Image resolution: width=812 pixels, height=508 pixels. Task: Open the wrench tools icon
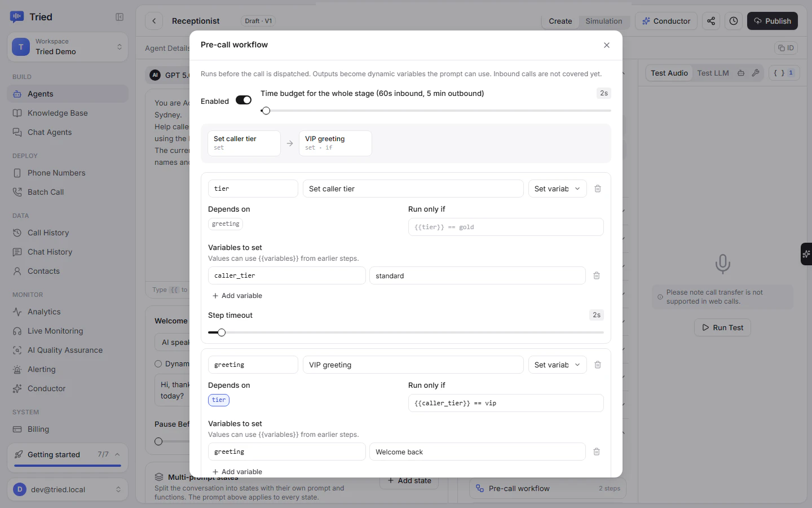click(756, 73)
